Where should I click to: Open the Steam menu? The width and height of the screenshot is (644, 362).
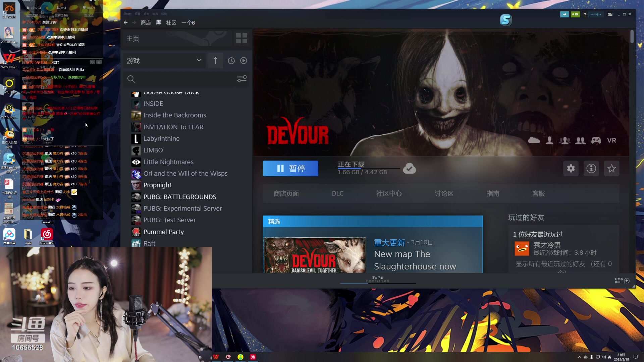coord(127,14)
